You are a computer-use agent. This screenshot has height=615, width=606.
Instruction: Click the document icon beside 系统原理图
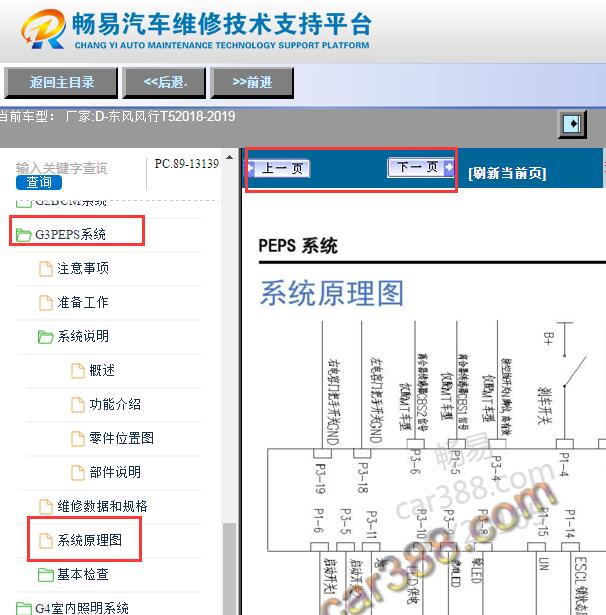pos(46,541)
